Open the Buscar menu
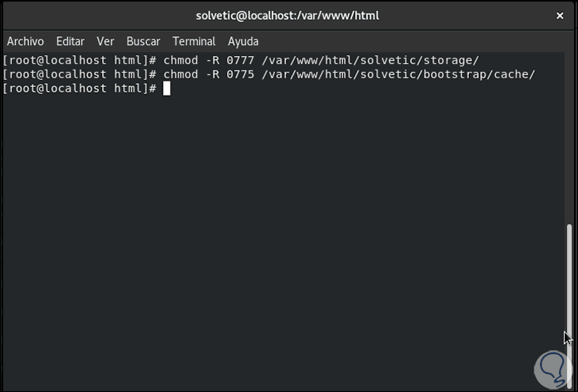 point(143,41)
